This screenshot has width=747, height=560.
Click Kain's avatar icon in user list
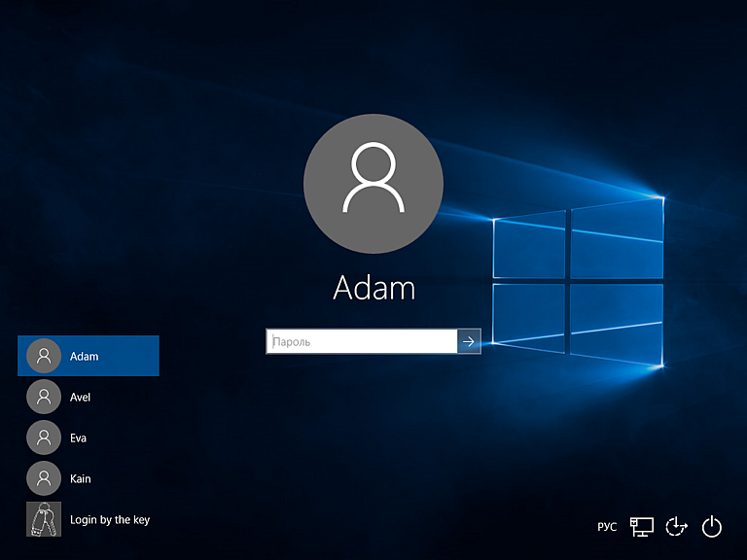[44, 478]
